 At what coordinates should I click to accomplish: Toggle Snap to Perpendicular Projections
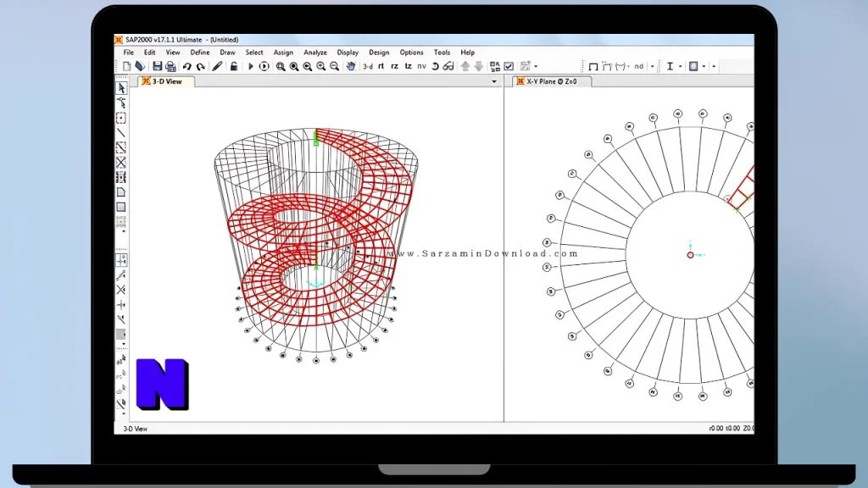pyautogui.click(x=121, y=305)
